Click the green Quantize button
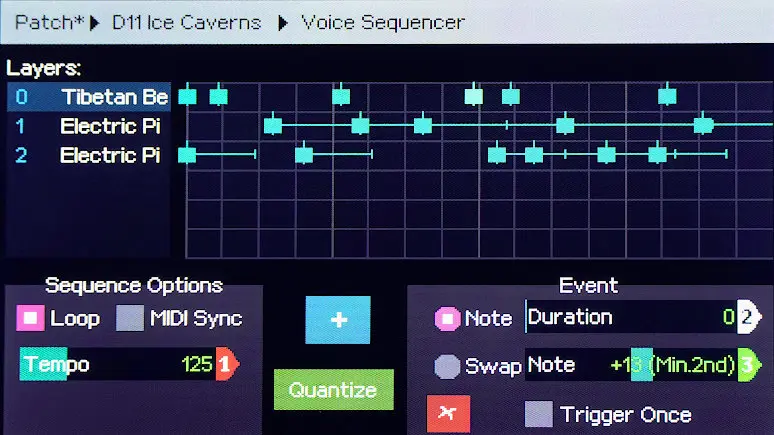The width and height of the screenshot is (774, 435). 334,390
